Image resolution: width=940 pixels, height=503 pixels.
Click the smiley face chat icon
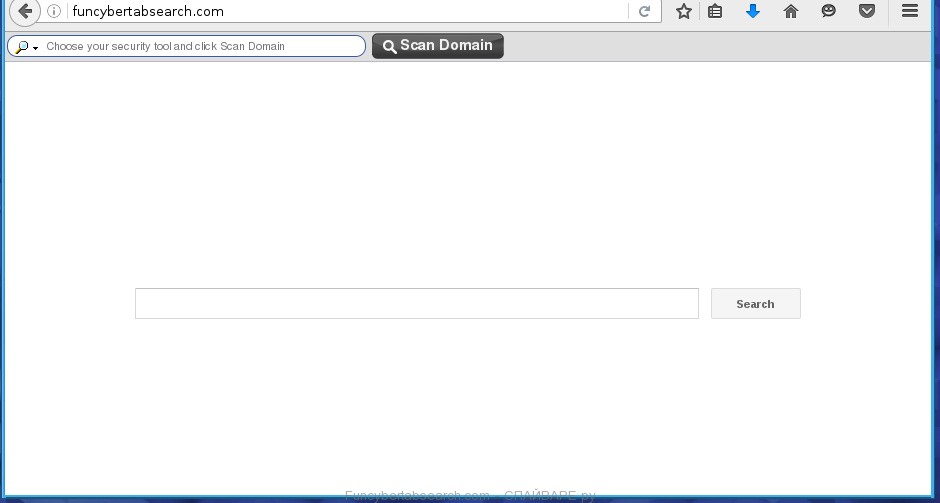coord(829,12)
